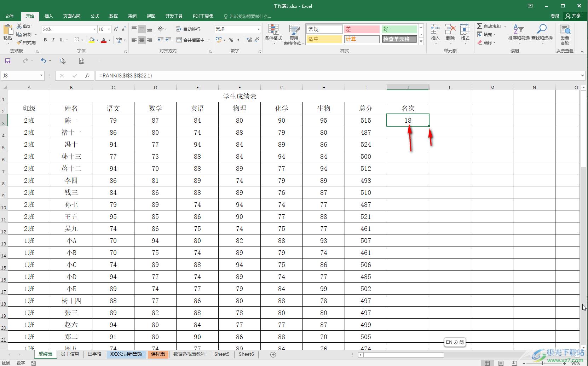This screenshot has width=588, height=366.
Task: Open Conditional Formatting (条件格式)
Action: coord(273,35)
